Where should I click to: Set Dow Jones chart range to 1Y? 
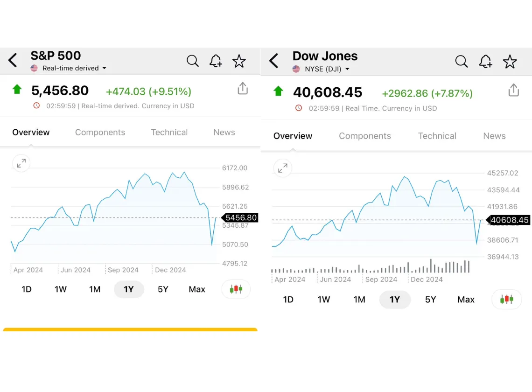[x=395, y=300]
